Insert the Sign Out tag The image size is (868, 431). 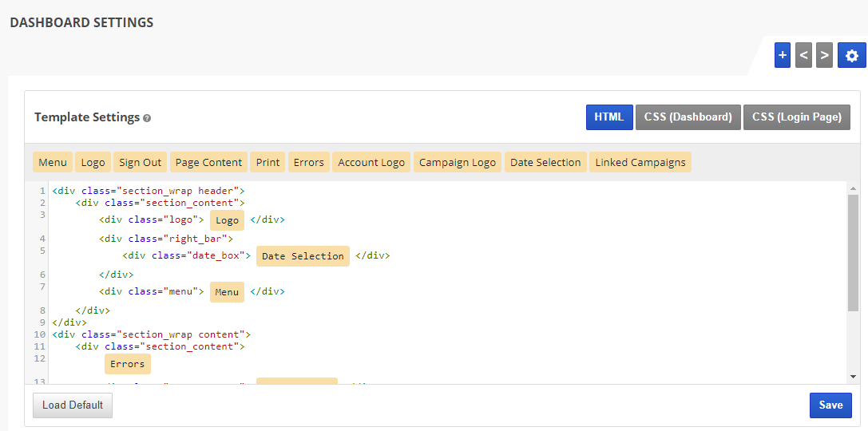pos(141,162)
